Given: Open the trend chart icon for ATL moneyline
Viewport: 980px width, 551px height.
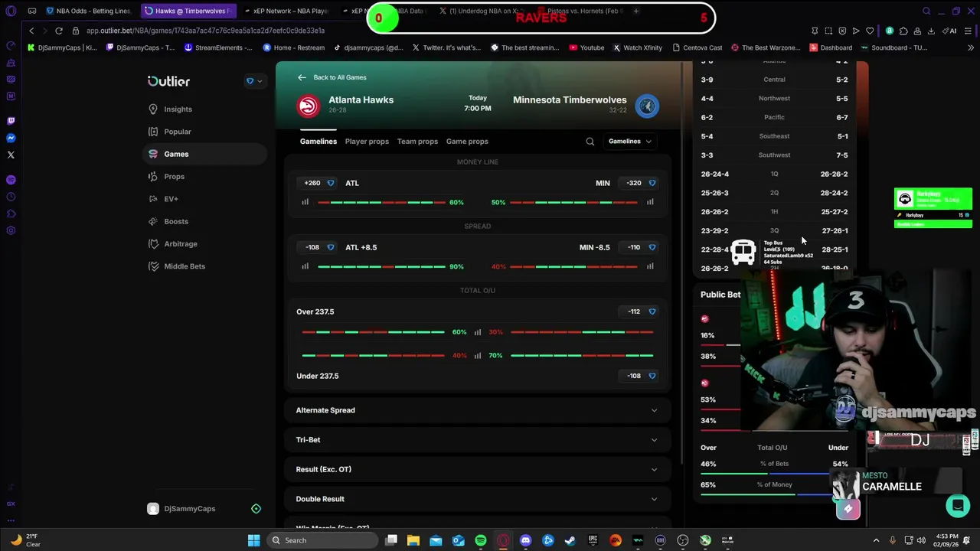Looking at the screenshot, I should 305,202.
